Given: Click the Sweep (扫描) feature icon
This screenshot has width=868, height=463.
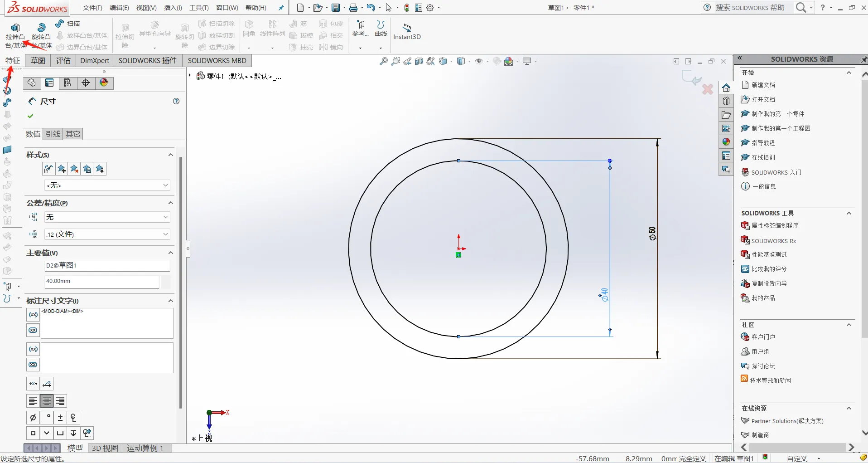Looking at the screenshot, I should click(67, 24).
